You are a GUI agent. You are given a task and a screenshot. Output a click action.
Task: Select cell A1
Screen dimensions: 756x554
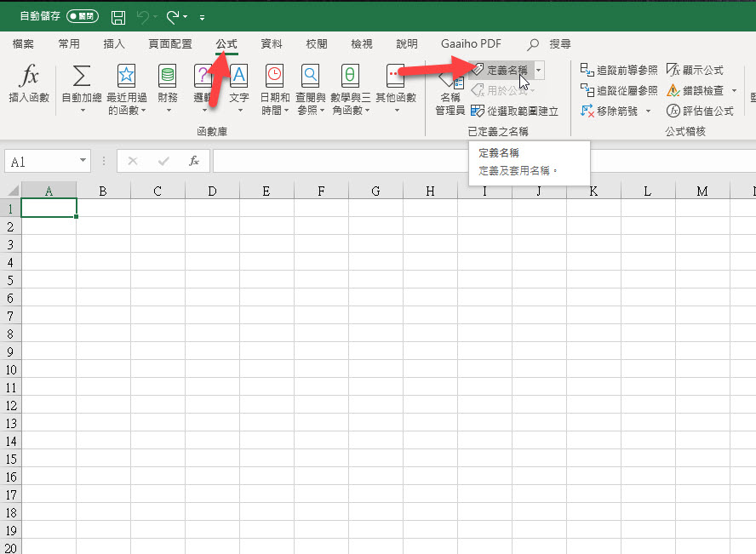49,208
